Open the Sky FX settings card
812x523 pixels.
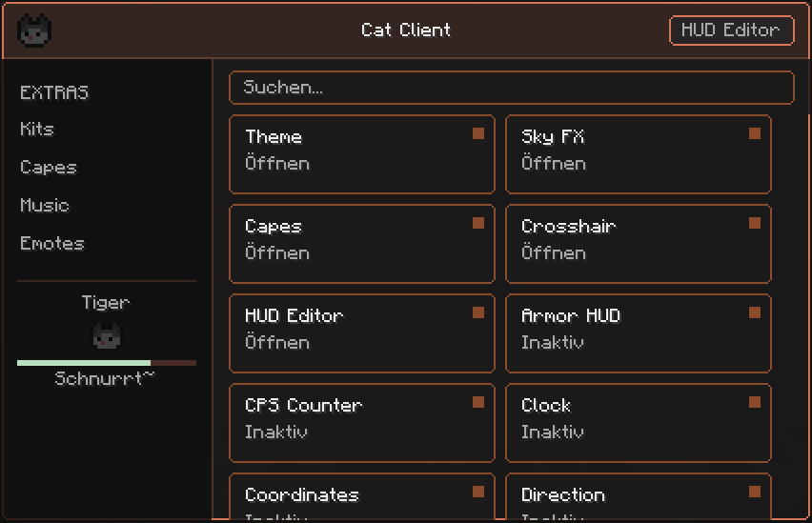pyautogui.click(x=638, y=154)
